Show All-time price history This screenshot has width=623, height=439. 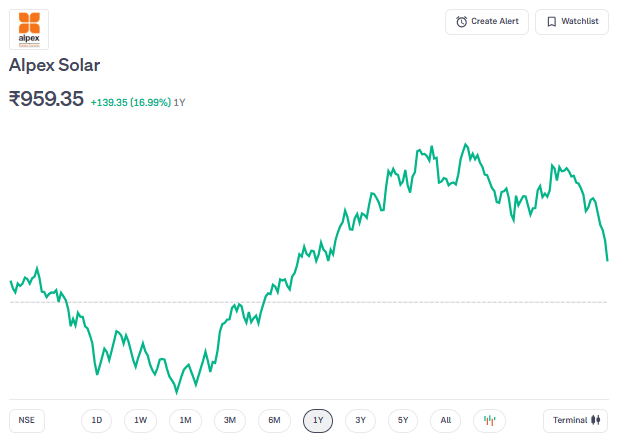446,420
